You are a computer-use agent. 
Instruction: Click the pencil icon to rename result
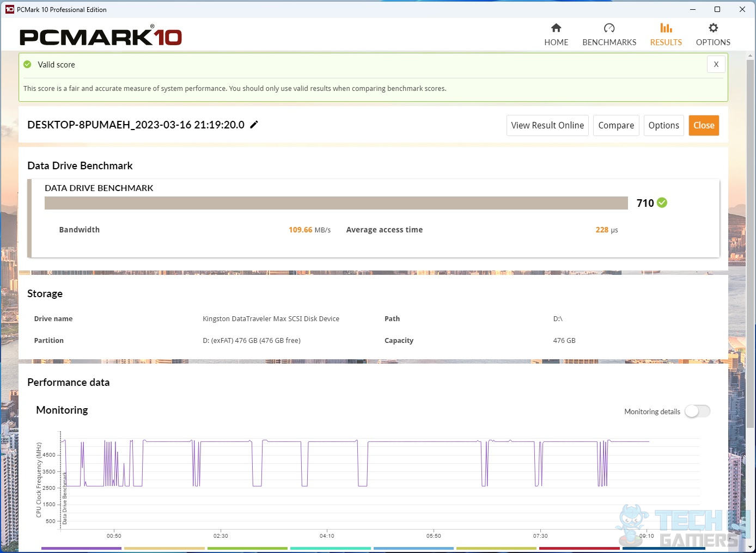pos(254,125)
